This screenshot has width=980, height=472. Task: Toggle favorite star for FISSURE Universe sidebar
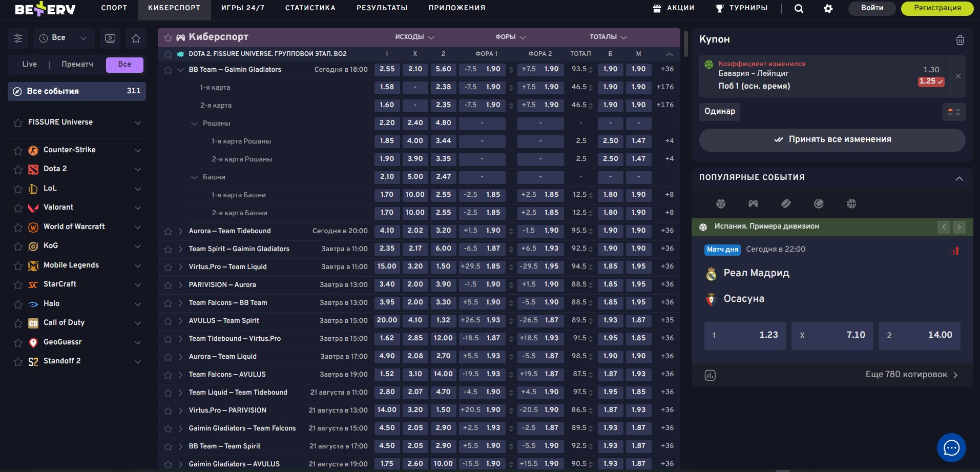[x=18, y=123]
